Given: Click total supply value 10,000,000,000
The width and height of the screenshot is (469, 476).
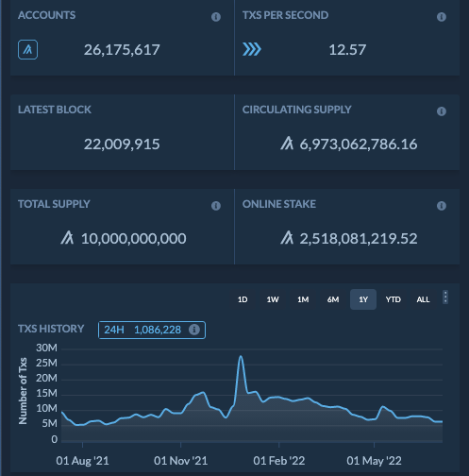Looking at the screenshot, I should coord(134,238).
